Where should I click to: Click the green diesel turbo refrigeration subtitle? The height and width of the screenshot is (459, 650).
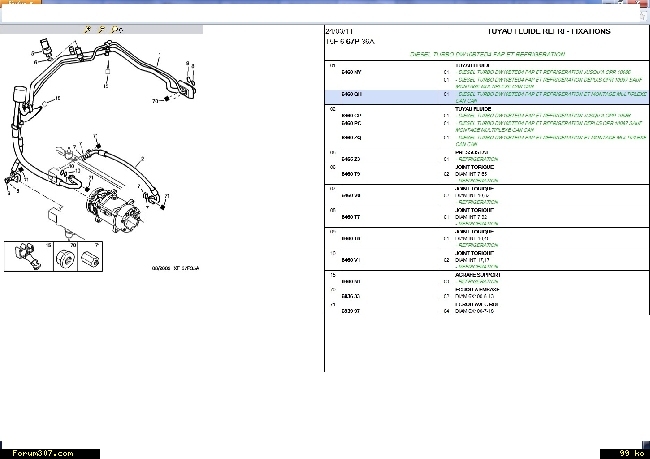(487, 54)
